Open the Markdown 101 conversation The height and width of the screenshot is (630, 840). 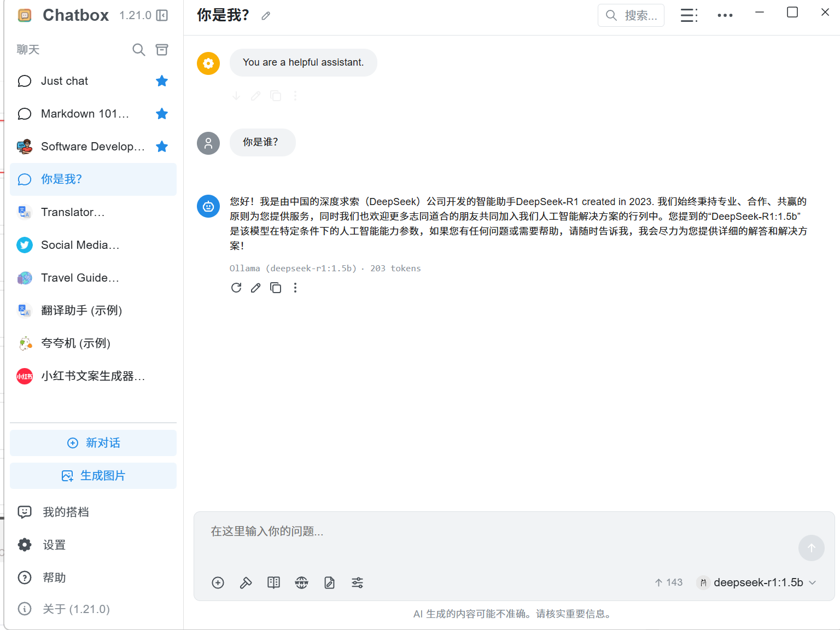pyautogui.click(x=93, y=114)
